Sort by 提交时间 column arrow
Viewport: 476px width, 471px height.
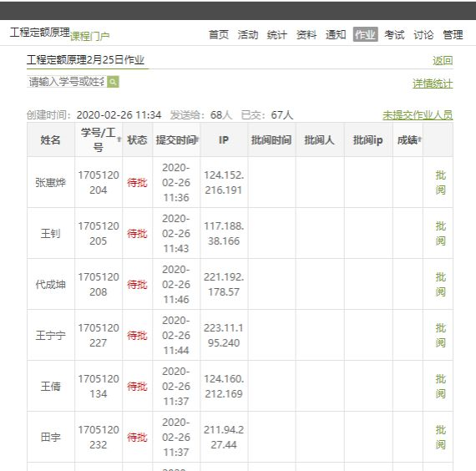point(197,139)
